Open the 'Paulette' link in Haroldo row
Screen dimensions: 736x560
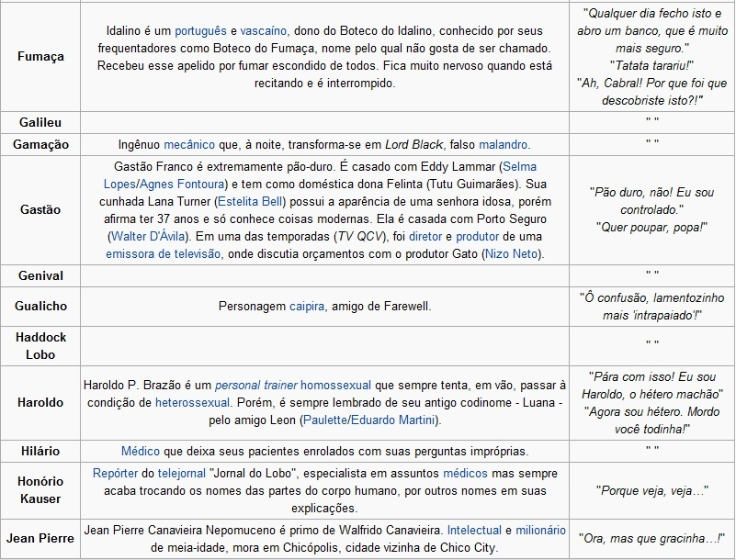(325, 420)
